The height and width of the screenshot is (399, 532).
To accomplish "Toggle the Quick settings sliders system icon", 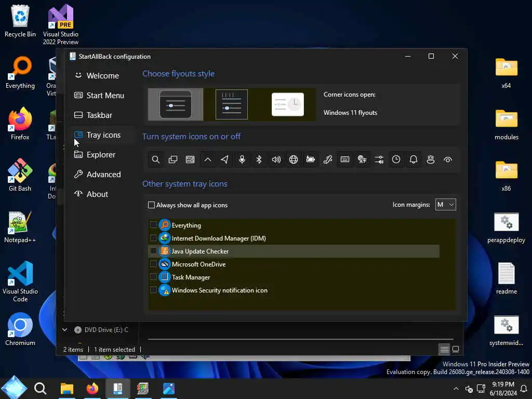I will [379, 159].
